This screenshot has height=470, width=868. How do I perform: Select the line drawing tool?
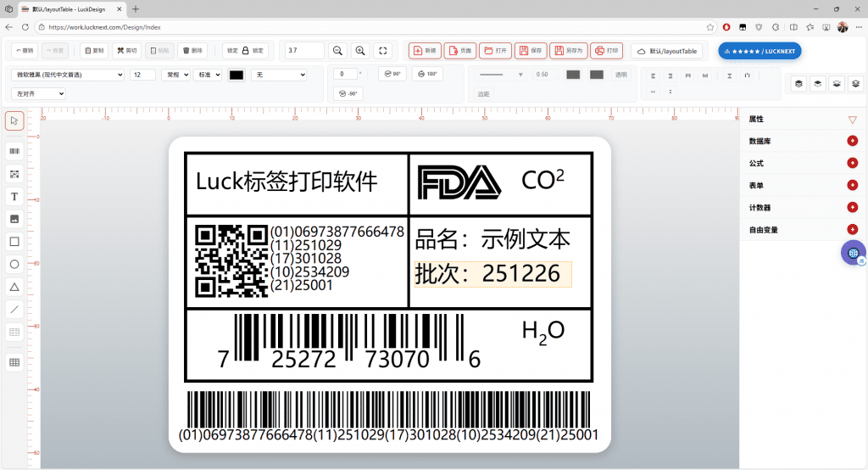(14, 309)
